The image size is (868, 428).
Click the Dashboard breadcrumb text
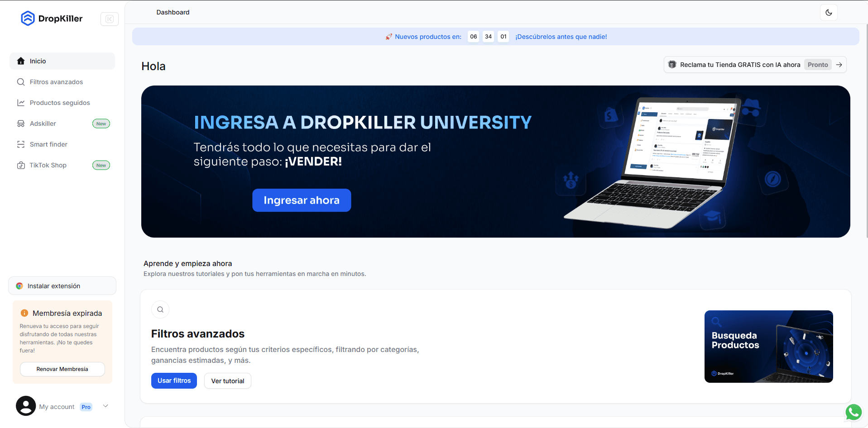pyautogui.click(x=173, y=12)
